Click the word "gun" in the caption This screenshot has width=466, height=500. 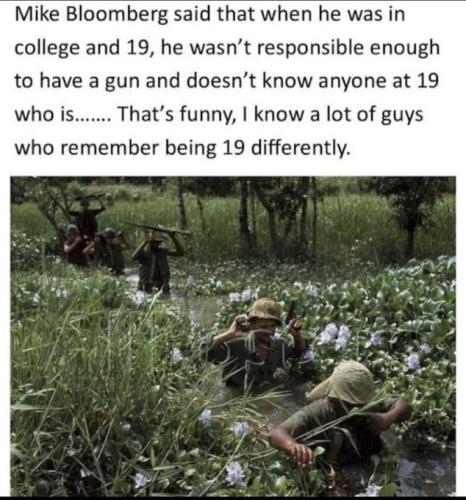[122, 82]
